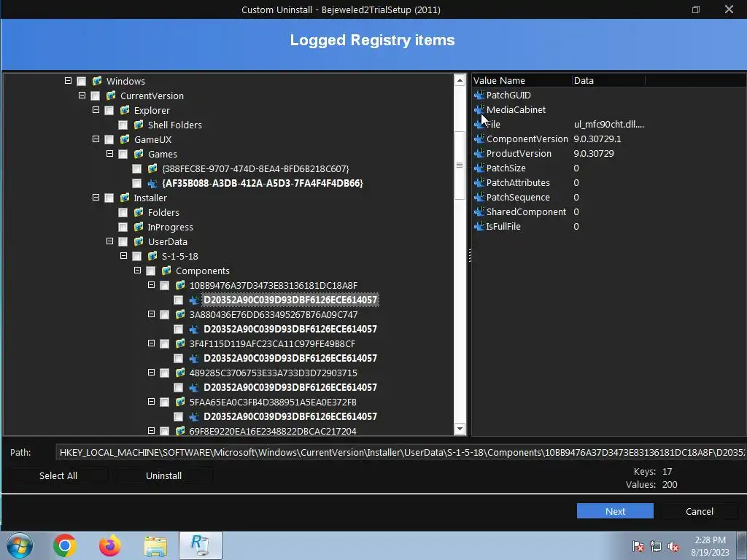
Task: Click the ComponentVersion value icon
Action: point(479,139)
